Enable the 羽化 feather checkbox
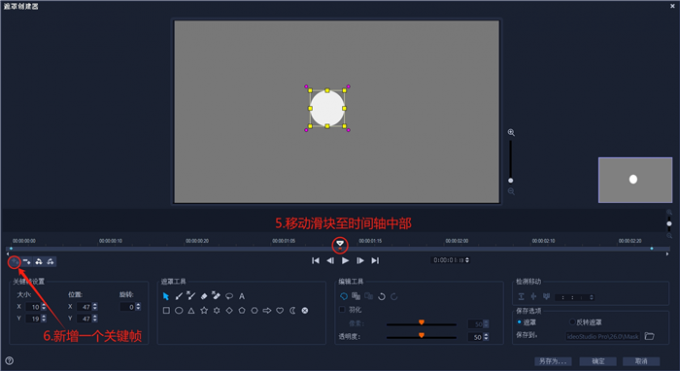 342,309
